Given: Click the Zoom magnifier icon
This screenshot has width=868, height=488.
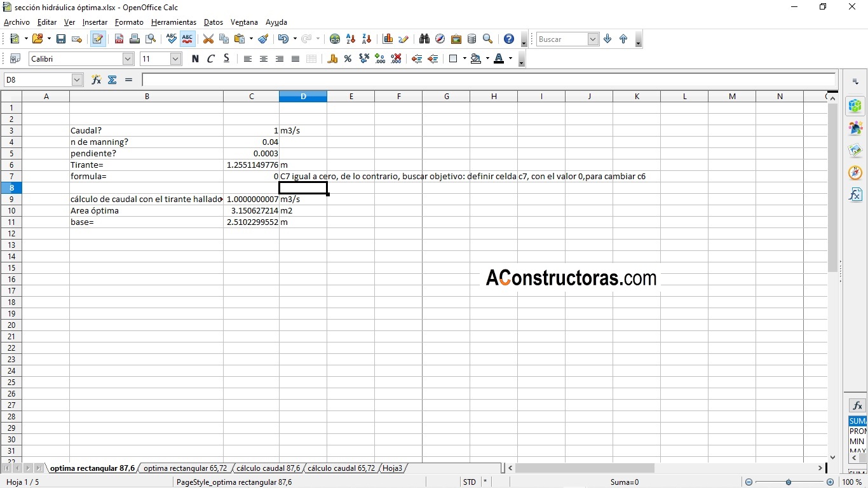Looking at the screenshot, I should [487, 39].
